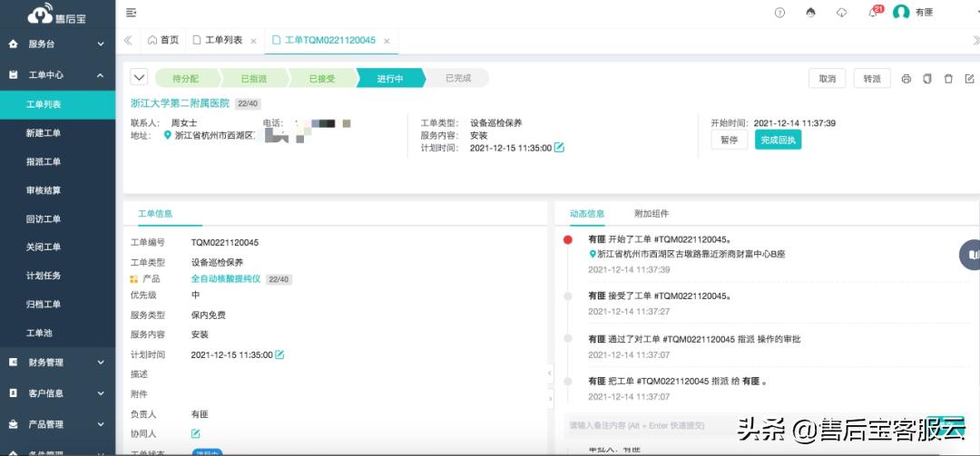Open 归档工单 in the sidebar
The image size is (980, 456).
tap(44, 305)
